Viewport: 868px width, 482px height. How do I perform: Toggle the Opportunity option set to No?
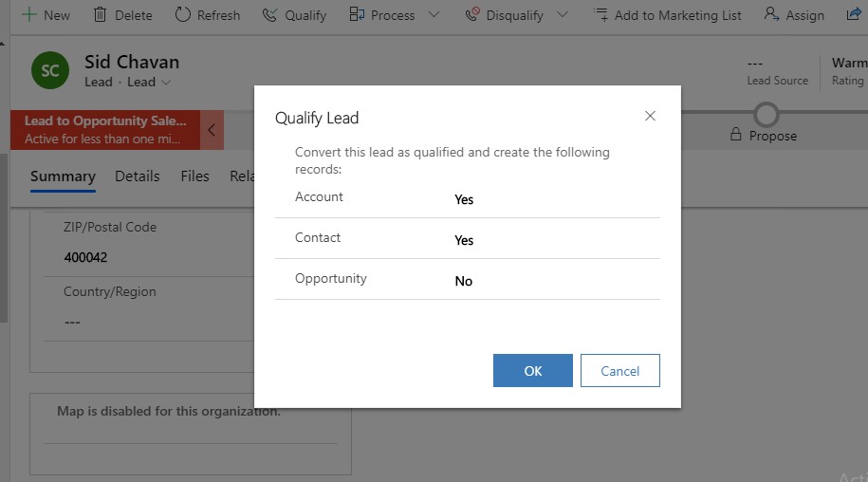[463, 281]
